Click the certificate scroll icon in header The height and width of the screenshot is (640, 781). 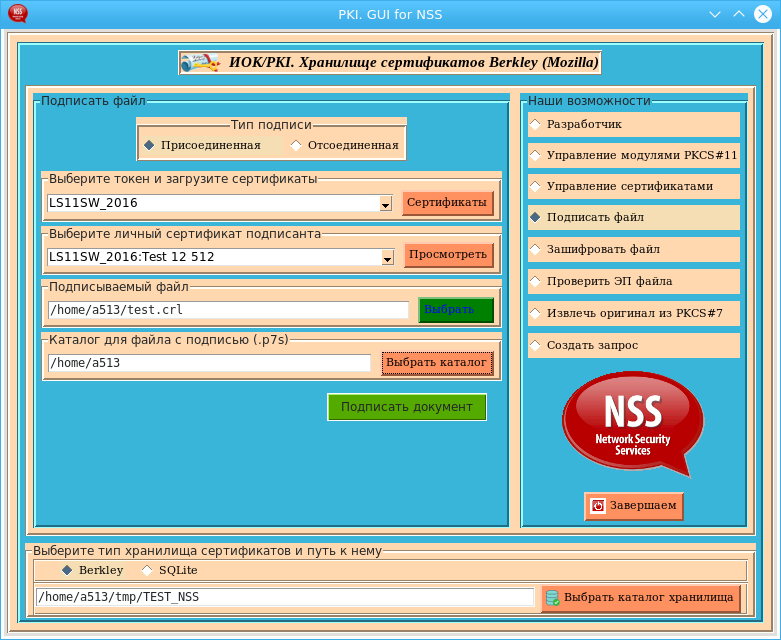point(200,63)
